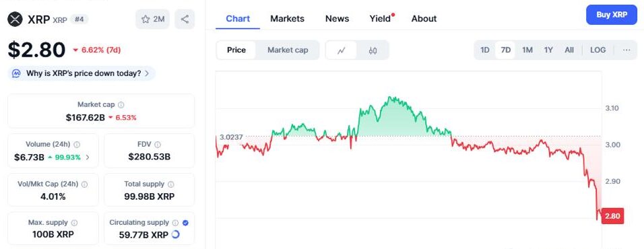Viewport: 644px width, 249px height.
Task: Open the three-dots chart options menu
Action: [626, 50]
